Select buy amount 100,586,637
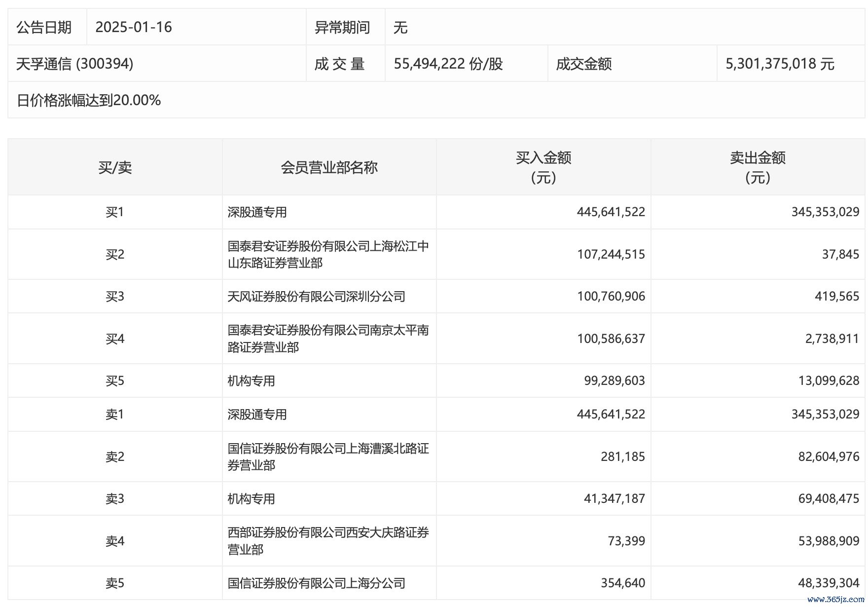868x607 pixels. [611, 339]
